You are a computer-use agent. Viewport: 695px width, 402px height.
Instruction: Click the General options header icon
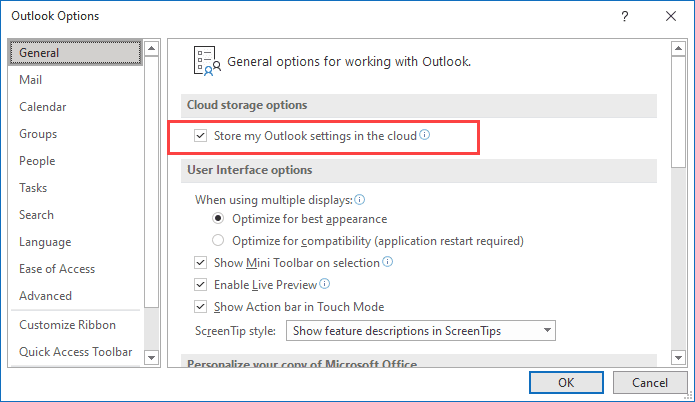point(207,61)
